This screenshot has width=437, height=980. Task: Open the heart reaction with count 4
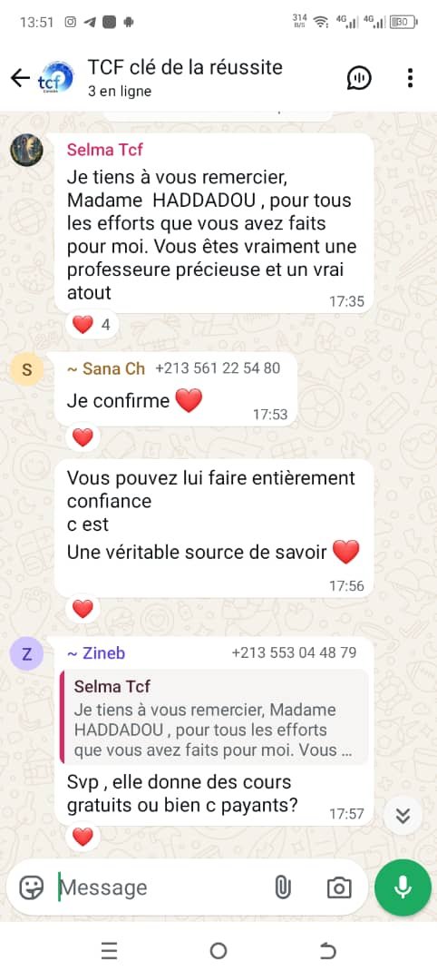(92, 324)
